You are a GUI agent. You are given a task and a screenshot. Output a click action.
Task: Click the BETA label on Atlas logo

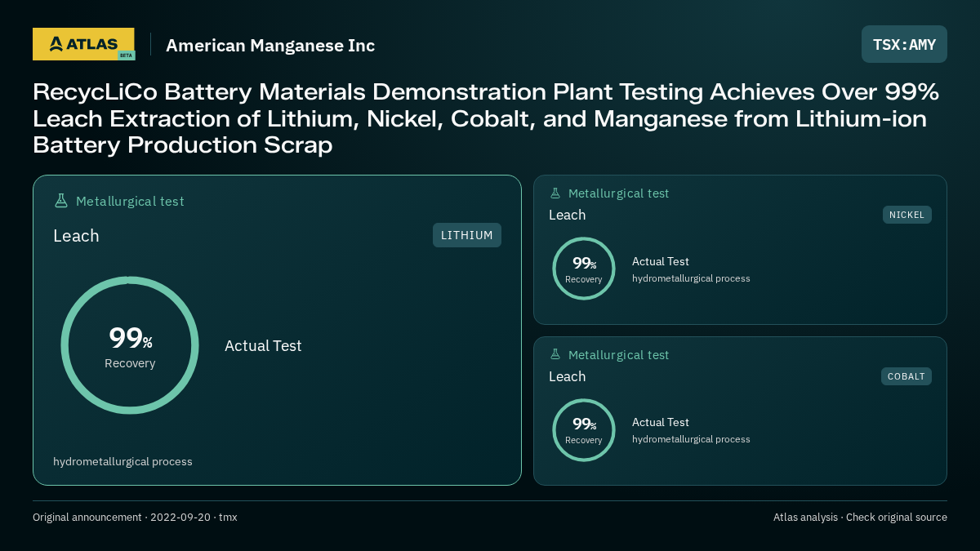pos(126,56)
